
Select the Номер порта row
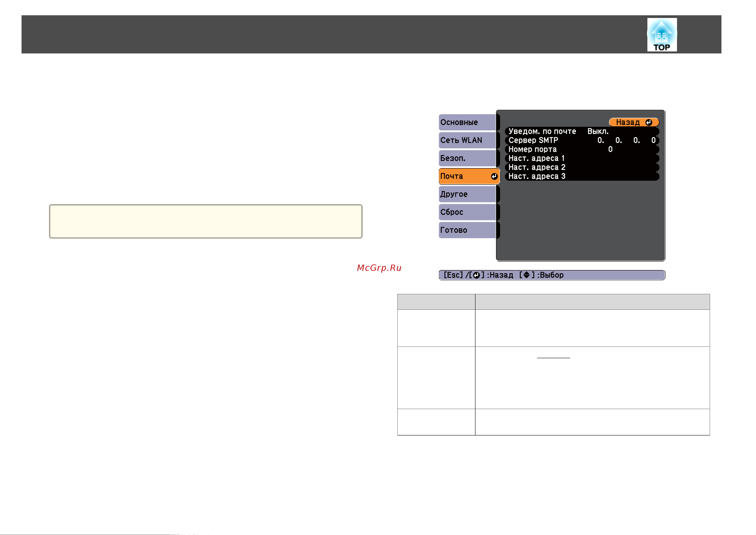pos(582,149)
